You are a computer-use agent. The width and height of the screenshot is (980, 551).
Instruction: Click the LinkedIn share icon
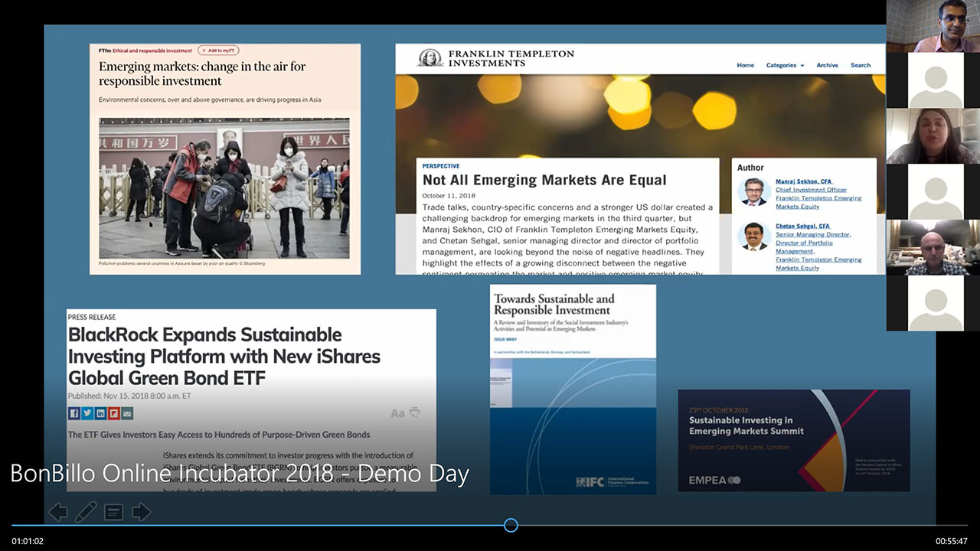[100, 413]
